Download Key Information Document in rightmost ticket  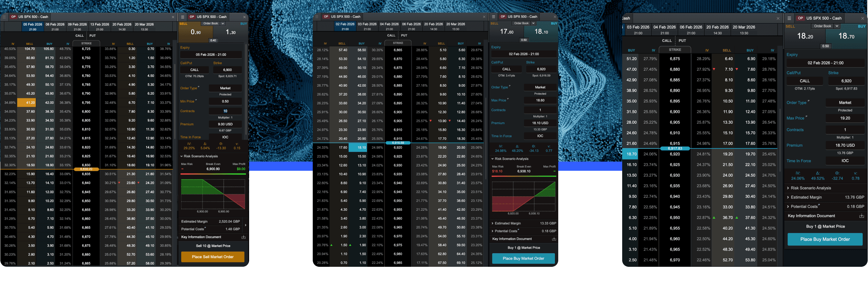click(861, 216)
